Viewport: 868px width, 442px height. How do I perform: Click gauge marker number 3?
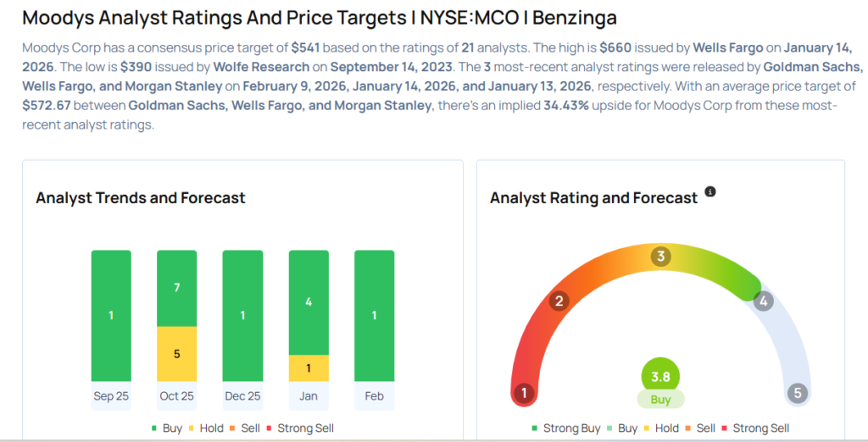click(x=660, y=257)
